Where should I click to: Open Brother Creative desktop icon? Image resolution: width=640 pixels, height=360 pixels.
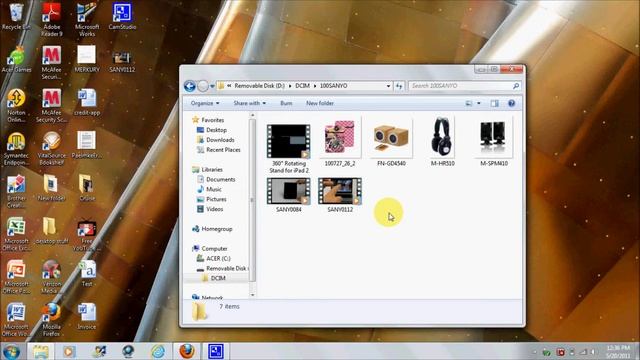16,191
